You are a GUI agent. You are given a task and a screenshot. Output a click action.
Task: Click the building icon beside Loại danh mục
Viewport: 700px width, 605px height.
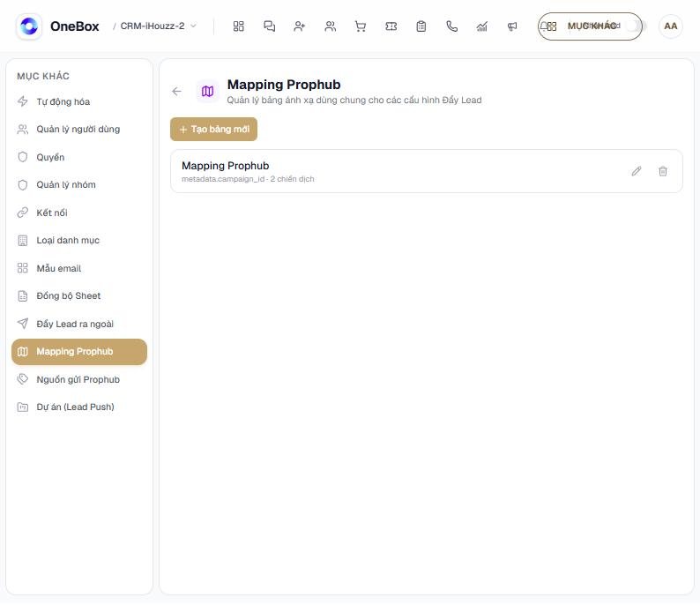point(22,241)
